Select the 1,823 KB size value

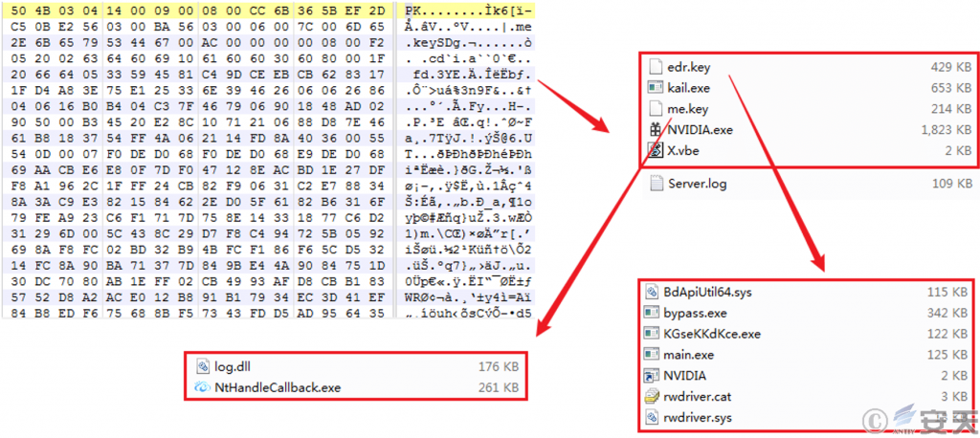(948, 129)
